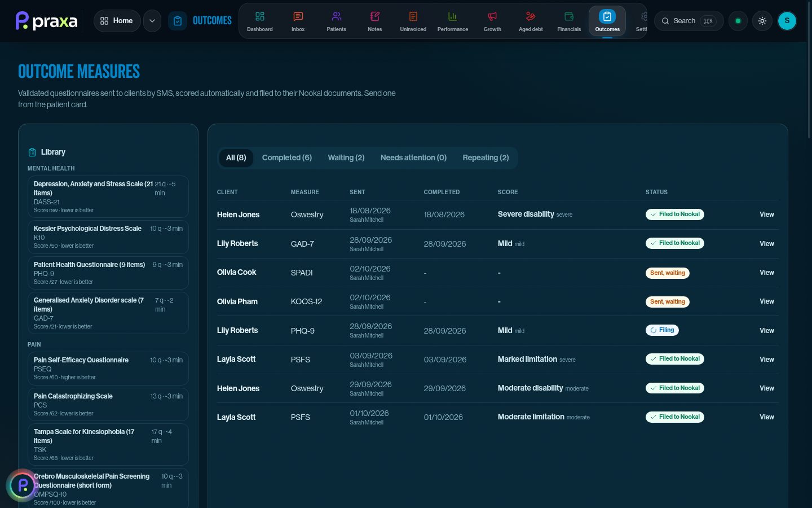
Task: Open the Aged debt nav icon
Action: click(531, 21)
